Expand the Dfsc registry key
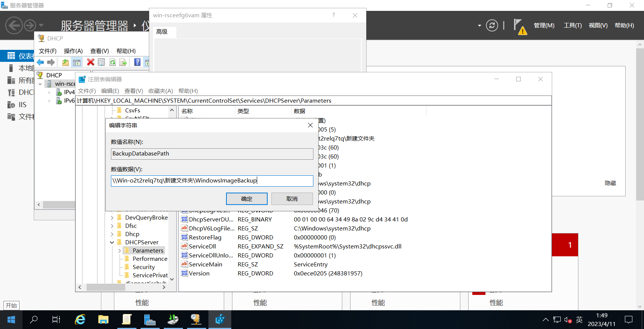 pyautogui.click(x=112, y=226)
